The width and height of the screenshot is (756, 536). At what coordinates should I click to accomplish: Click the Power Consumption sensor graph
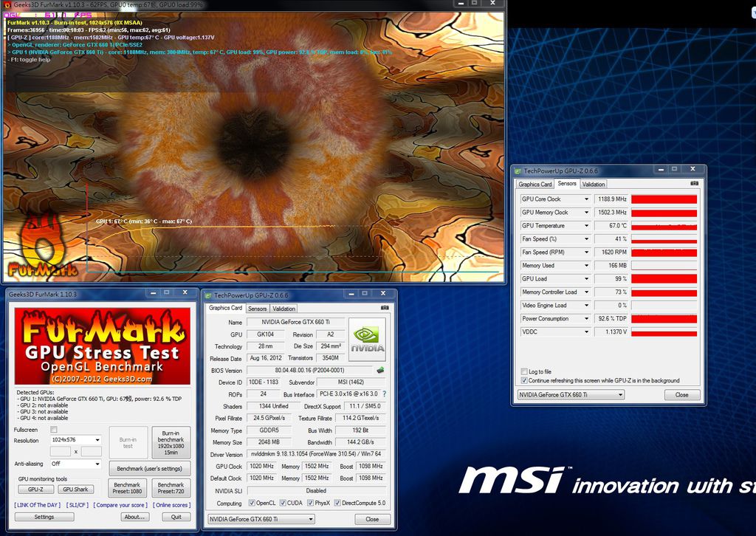pyautogui.click(x=664, y=319)
